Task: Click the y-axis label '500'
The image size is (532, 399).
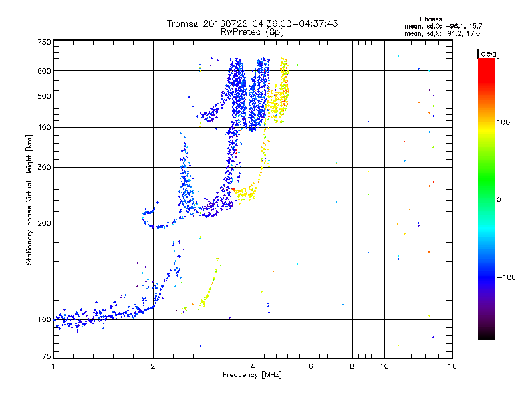Action: [x=44, y=96]
